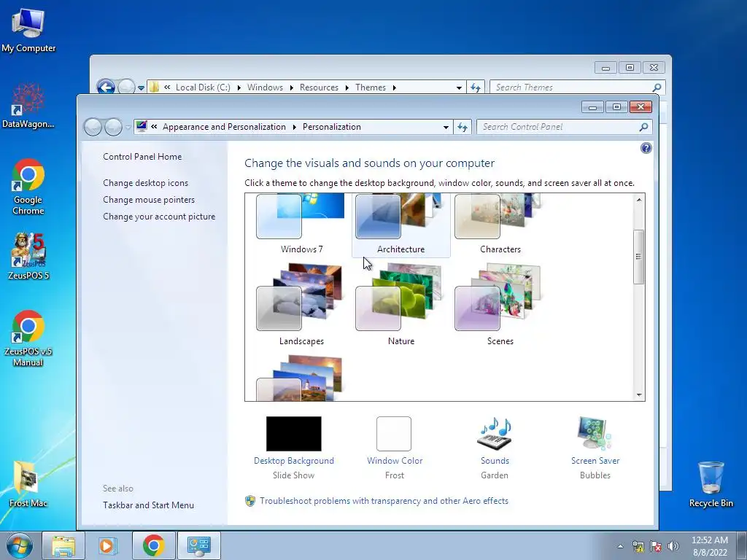Click the Resources breadcrumb in Explorer
Screen dimensions: 747x560
pyautogui.click(x=319, y=87)
